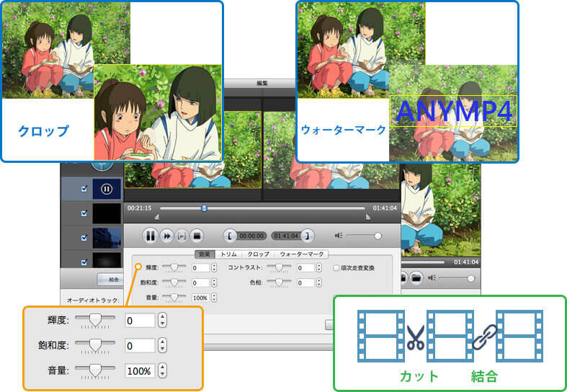
Task: Select the blue building thumbnail in file list
Action: click(107, 238)
